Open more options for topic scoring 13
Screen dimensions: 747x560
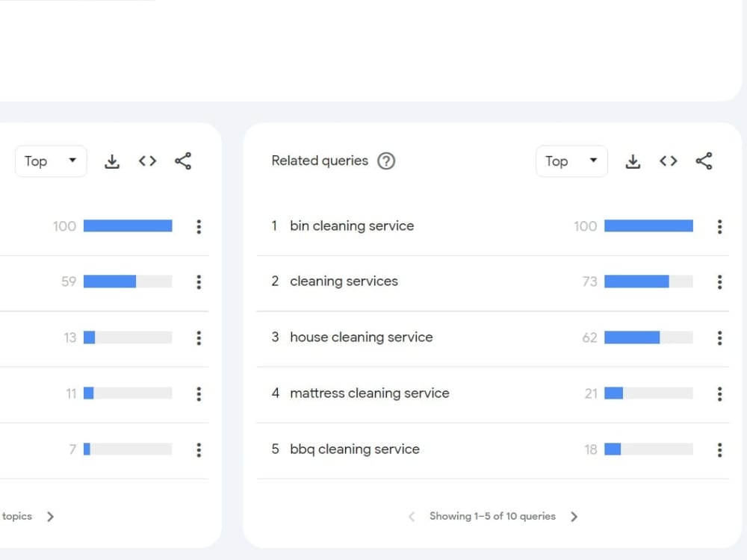[x=199, y=338]
